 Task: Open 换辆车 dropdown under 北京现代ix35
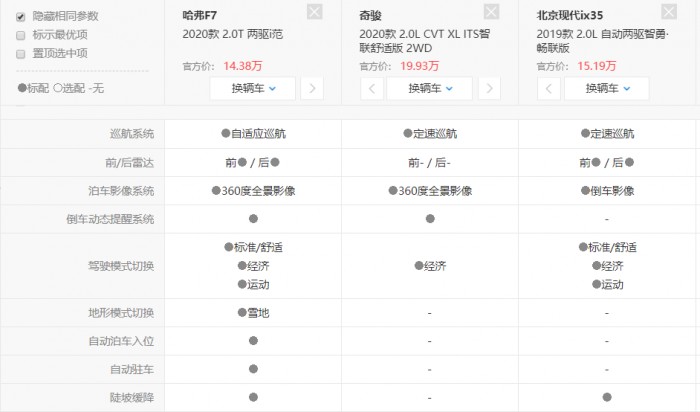pos(607,88)
